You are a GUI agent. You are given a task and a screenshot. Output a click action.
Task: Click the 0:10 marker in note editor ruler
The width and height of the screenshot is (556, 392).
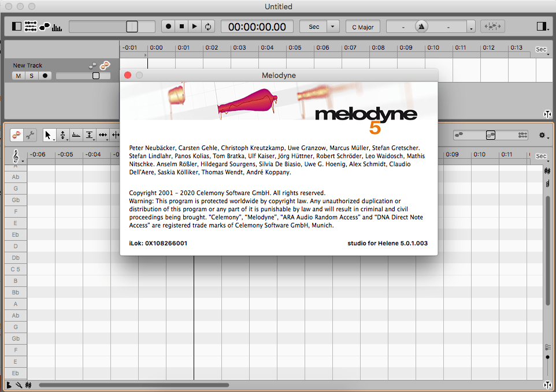[479, 154]
